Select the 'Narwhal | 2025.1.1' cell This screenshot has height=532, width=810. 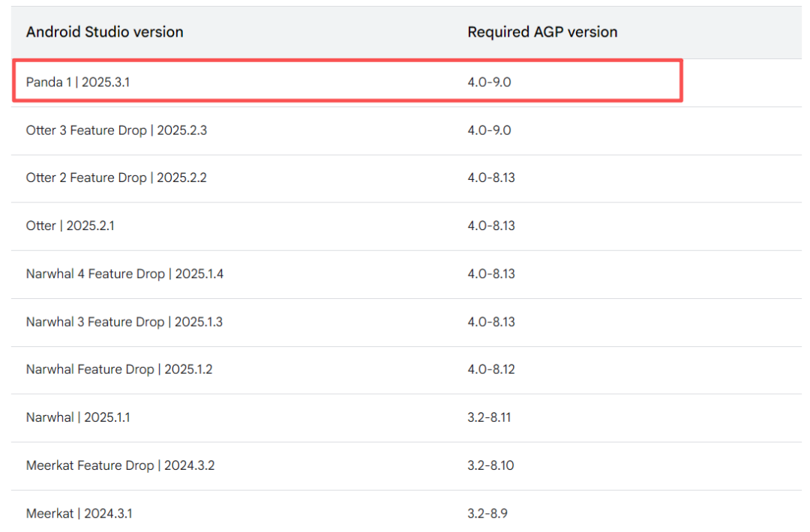(78, 417)
